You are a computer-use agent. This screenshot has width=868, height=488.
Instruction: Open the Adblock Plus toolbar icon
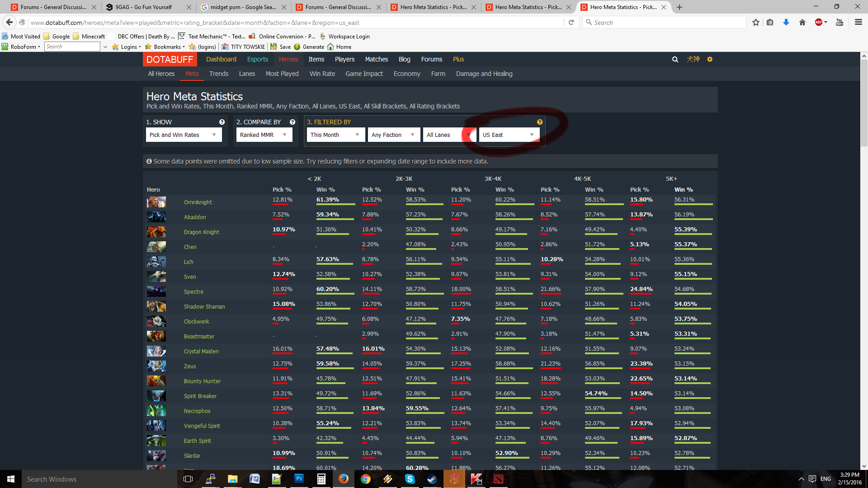pos(819,22)
